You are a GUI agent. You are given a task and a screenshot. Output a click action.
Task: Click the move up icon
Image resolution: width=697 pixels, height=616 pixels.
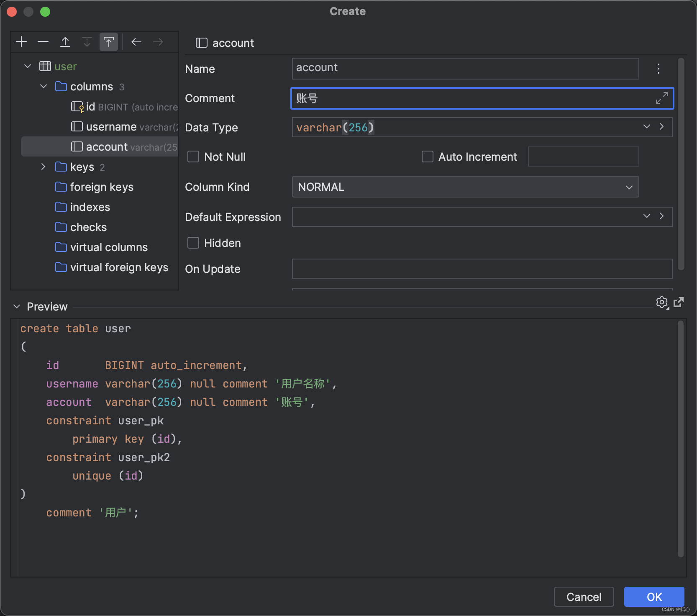[x=65, y=42]
